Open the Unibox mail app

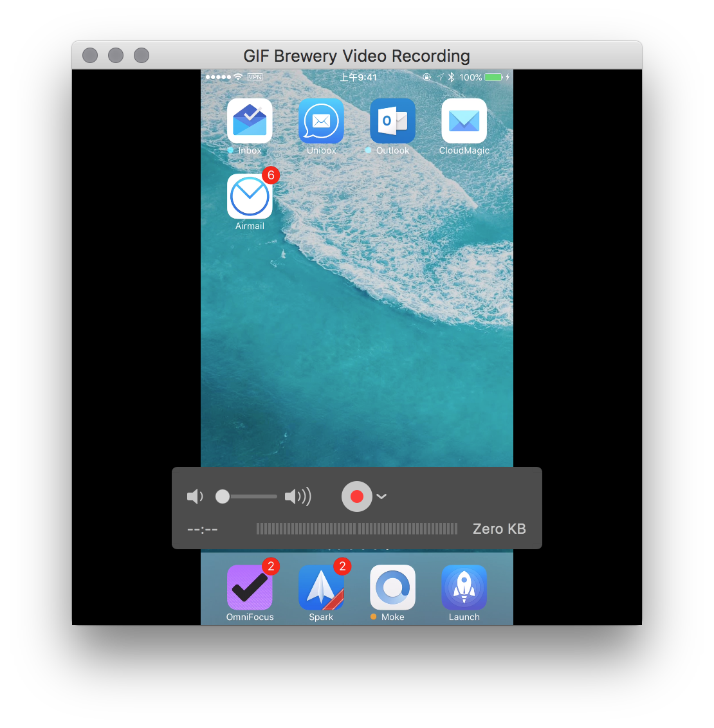(x=321, y=121)
